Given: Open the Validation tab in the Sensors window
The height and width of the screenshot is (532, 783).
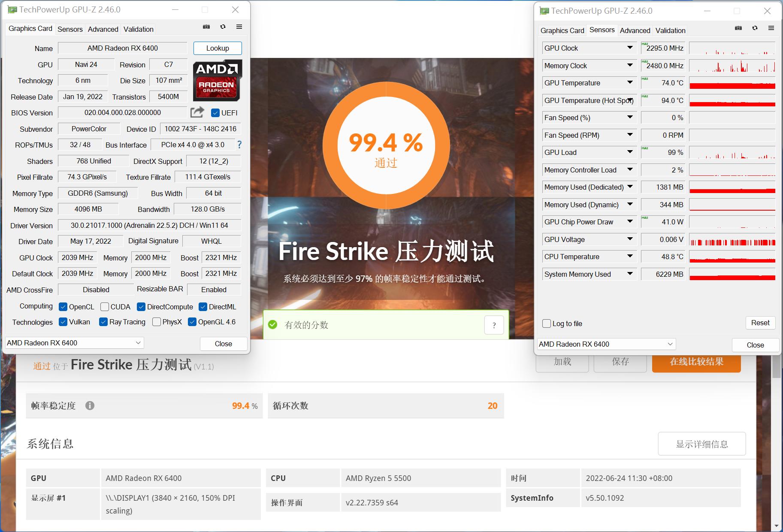Looking at the screenshot, I should [670, 30].
